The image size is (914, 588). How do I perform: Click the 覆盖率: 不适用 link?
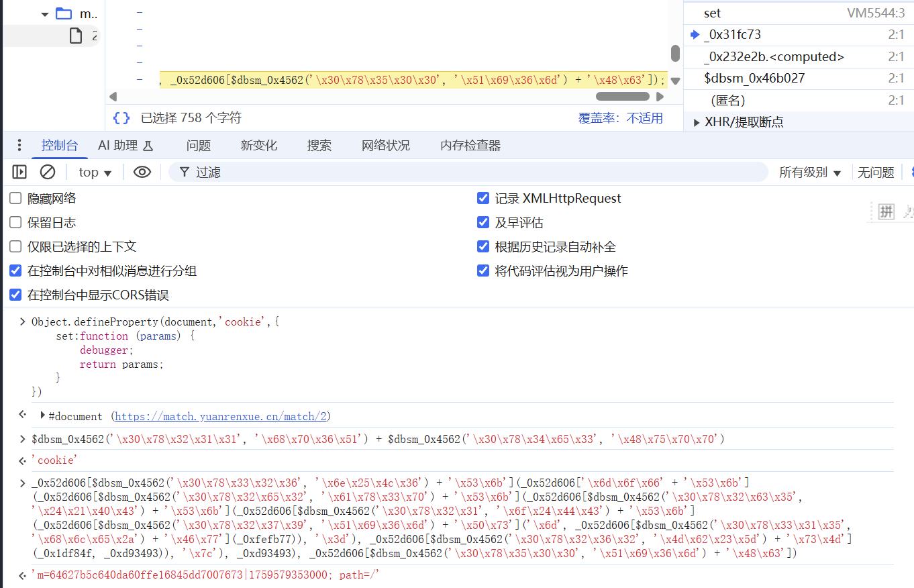point(621,118)
